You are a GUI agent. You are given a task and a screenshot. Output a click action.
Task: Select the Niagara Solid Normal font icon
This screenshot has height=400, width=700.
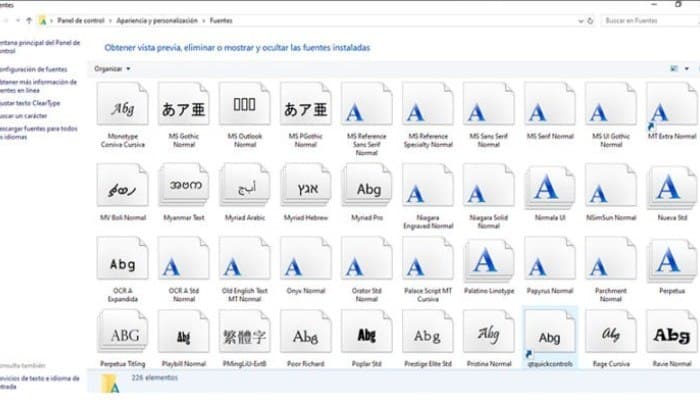(x=489, y=185)
